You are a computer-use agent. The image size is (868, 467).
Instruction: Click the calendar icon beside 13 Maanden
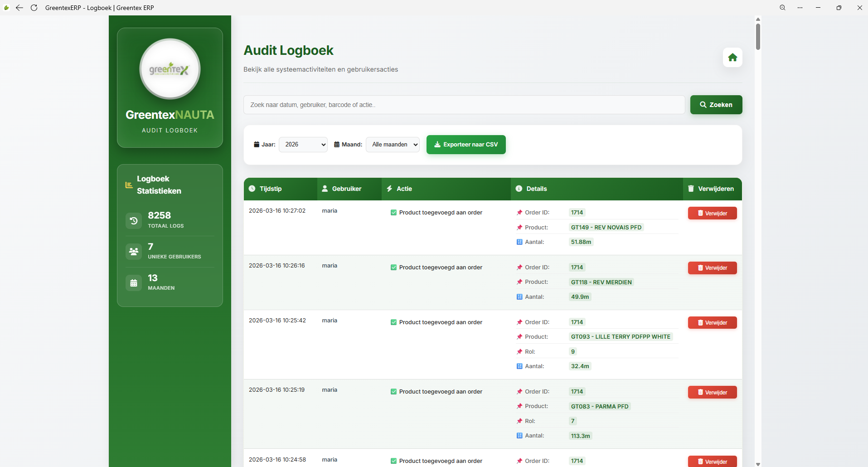point(134,283)
